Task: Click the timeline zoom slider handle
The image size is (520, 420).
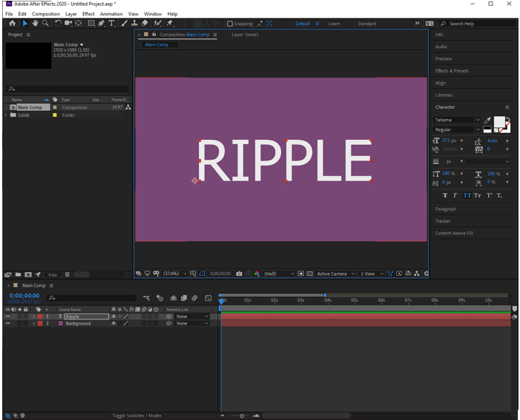Action: [242, 416]
